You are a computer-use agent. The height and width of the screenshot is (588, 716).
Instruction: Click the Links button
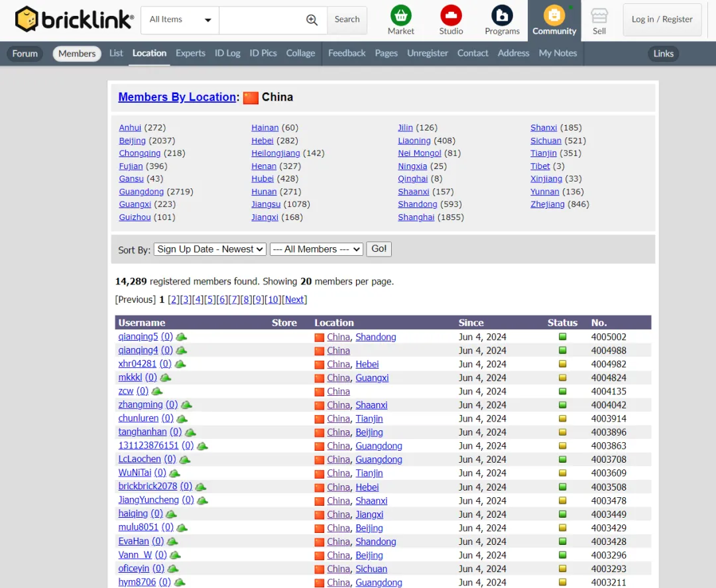click(663, 54)
